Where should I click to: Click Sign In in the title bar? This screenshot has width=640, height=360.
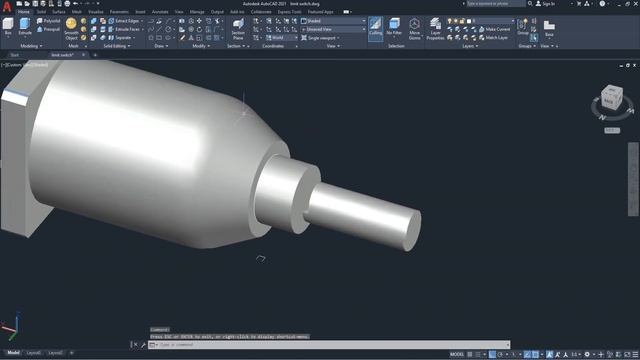[545, 4]
